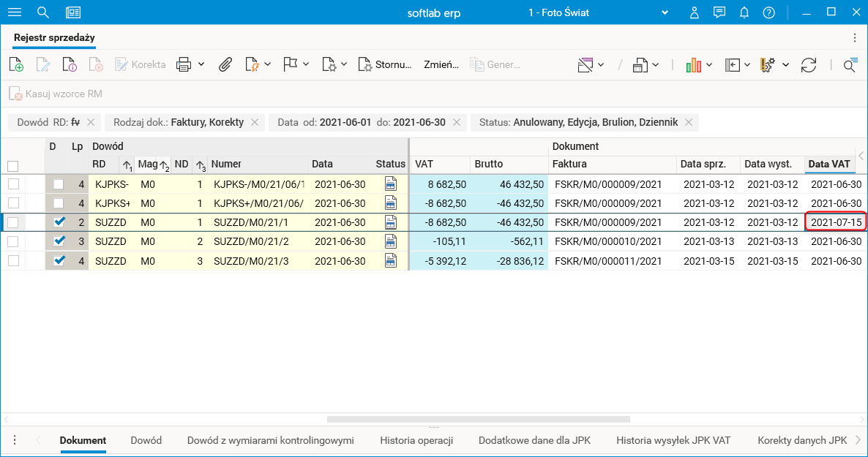Open the search magnifier in title bar
This screenshot has width=868, height=457.
[43, 12]
